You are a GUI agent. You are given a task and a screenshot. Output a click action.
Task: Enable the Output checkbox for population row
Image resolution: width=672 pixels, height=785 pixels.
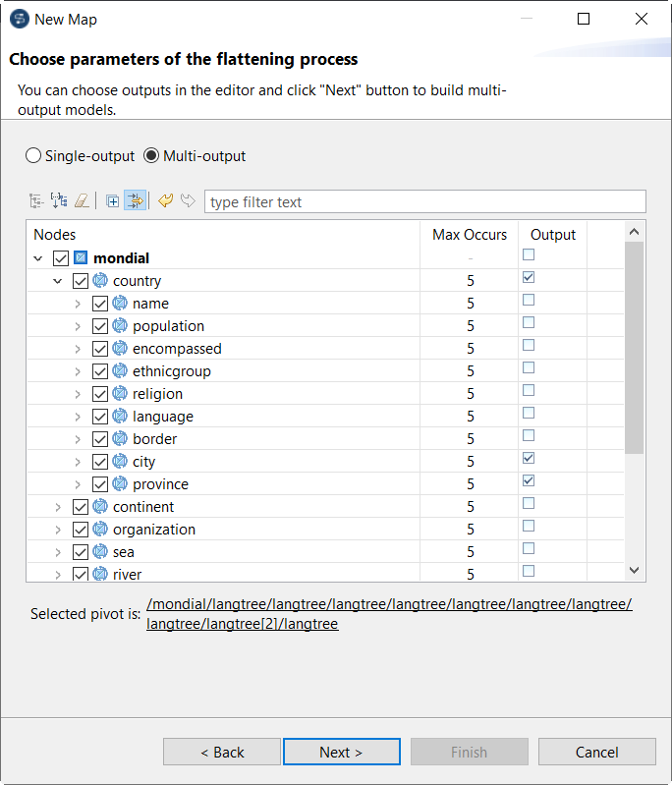tap(530, 323)
